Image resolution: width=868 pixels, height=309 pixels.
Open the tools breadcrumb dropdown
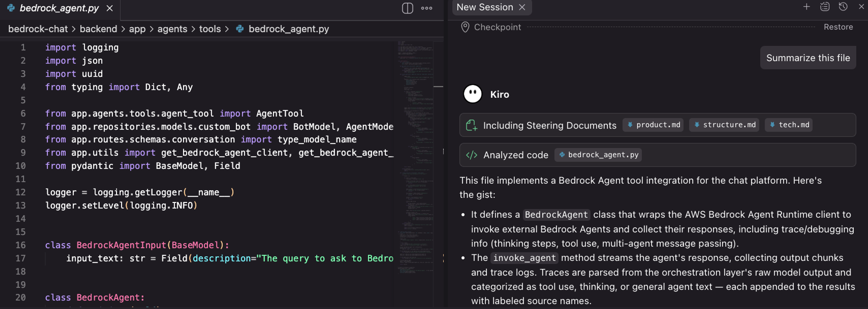point(210,29)
